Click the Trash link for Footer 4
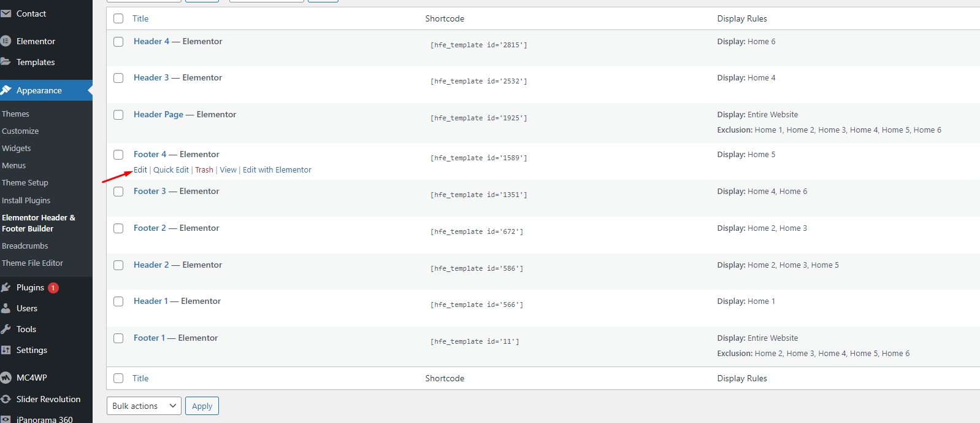The height and width of the screenshot is (423, 980). click(204, 170)
